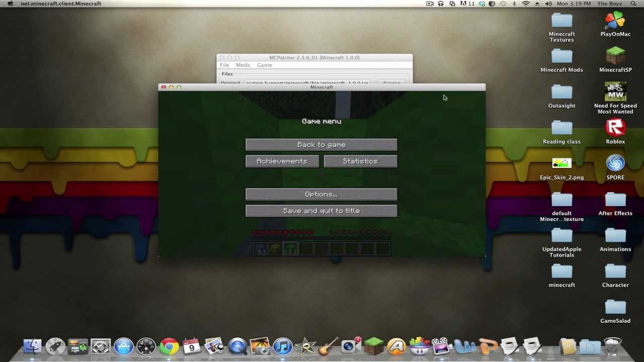Open Finder from the dock
The image size is (644, 362).
coord(33,346)
